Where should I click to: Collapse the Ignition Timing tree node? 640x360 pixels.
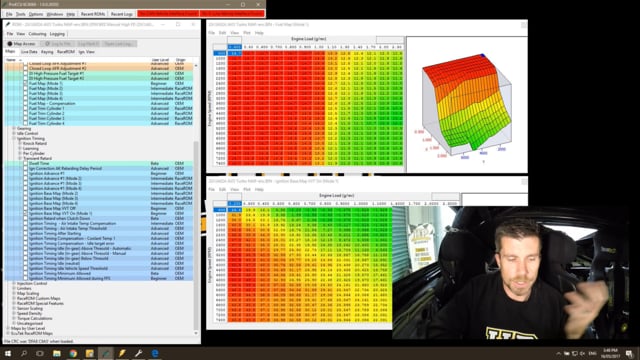tap(14, 138)
